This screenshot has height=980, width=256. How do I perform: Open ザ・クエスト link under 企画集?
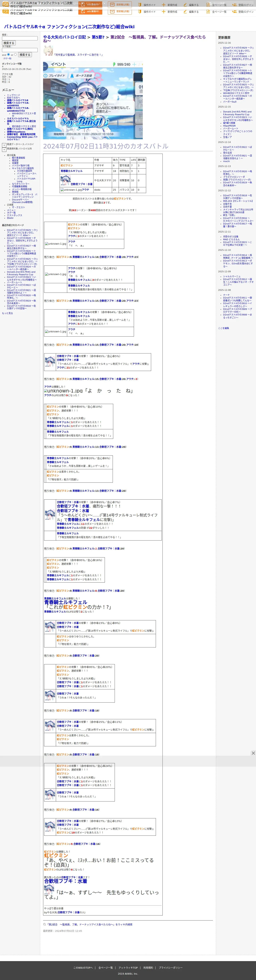18,207
